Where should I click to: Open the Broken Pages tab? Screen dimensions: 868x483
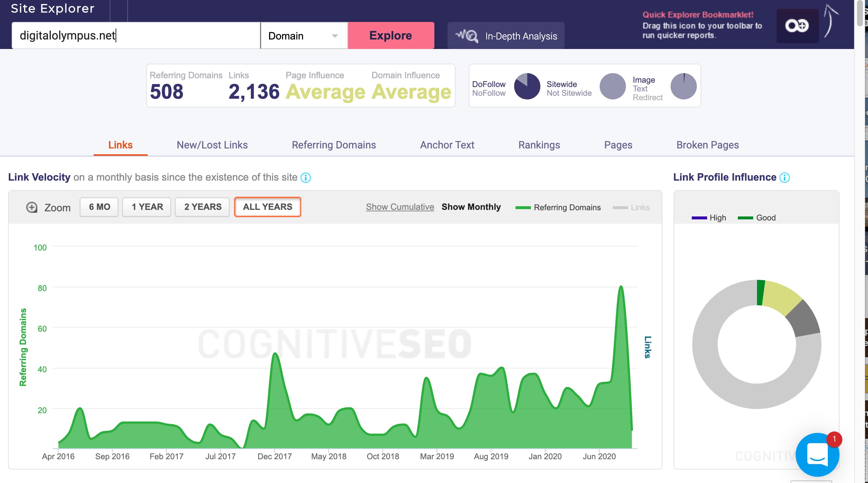click(707, 145)
